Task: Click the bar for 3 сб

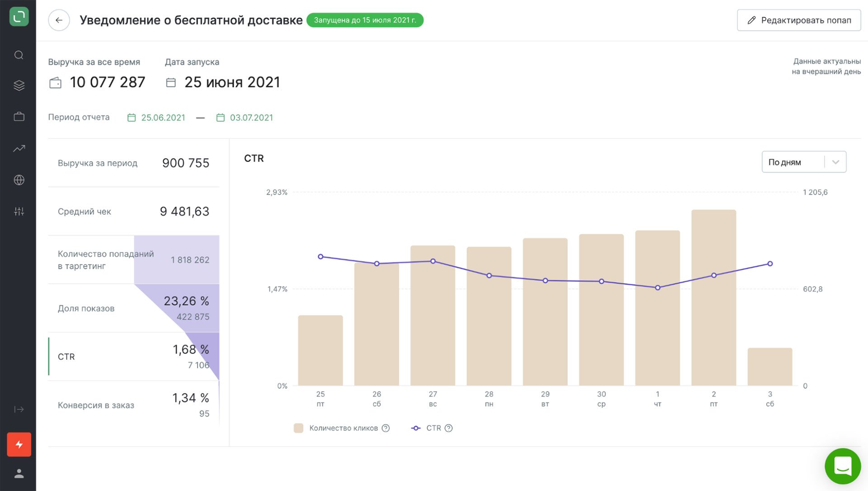Action: [769, 367]
